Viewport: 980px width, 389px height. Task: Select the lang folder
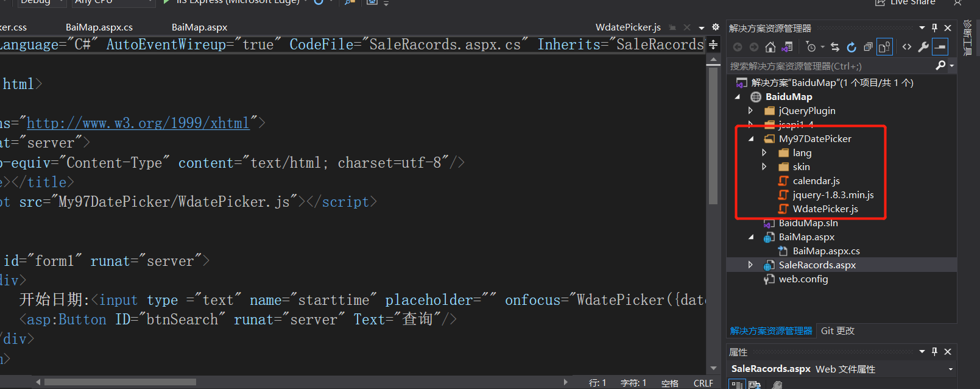[x=802, y=152]
